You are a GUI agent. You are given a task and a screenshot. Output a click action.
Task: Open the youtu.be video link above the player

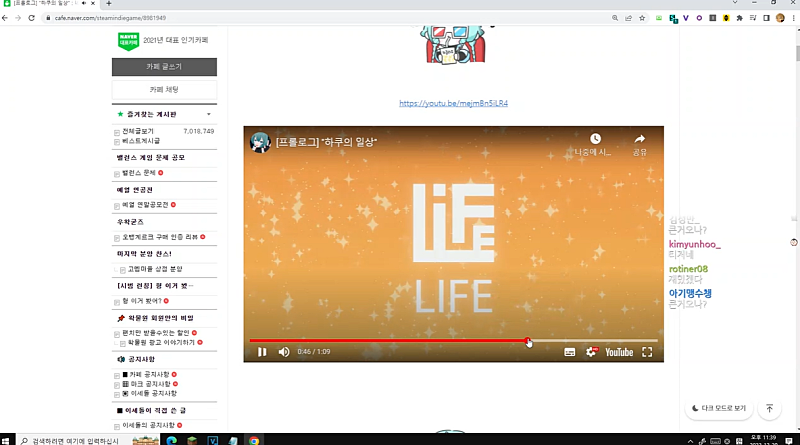(x=453, y=103)
